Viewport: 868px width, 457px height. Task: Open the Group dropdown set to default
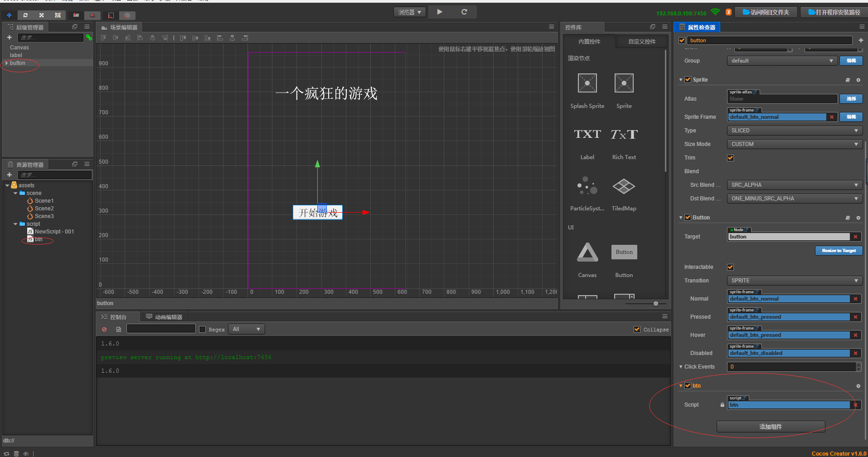[x=782, y=61]
